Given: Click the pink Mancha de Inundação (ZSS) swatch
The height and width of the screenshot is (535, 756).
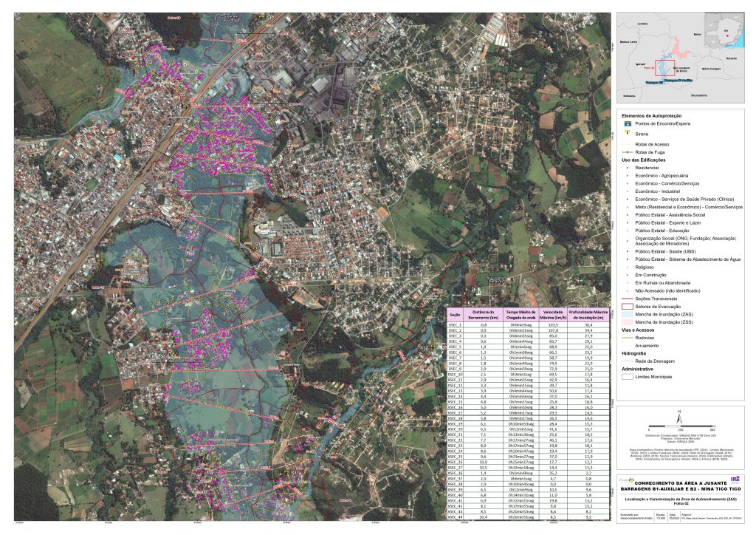Looking at the screenshot, I should click(628, 322).
